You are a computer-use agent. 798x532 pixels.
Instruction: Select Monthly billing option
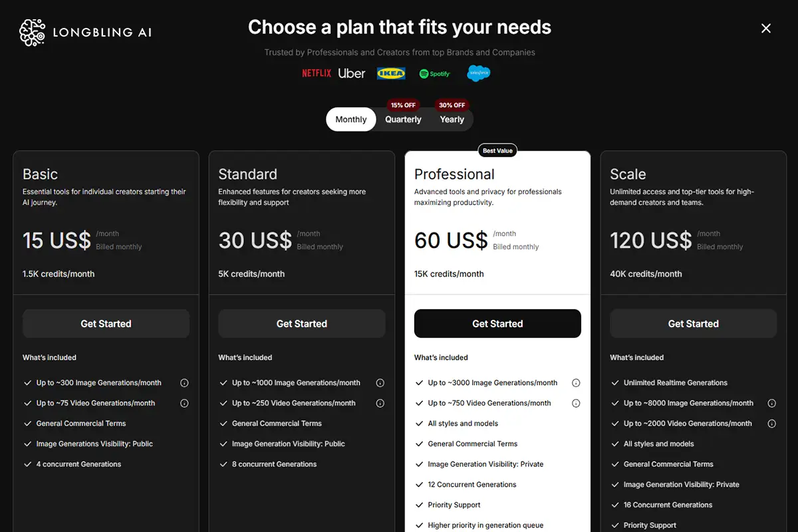351,120
